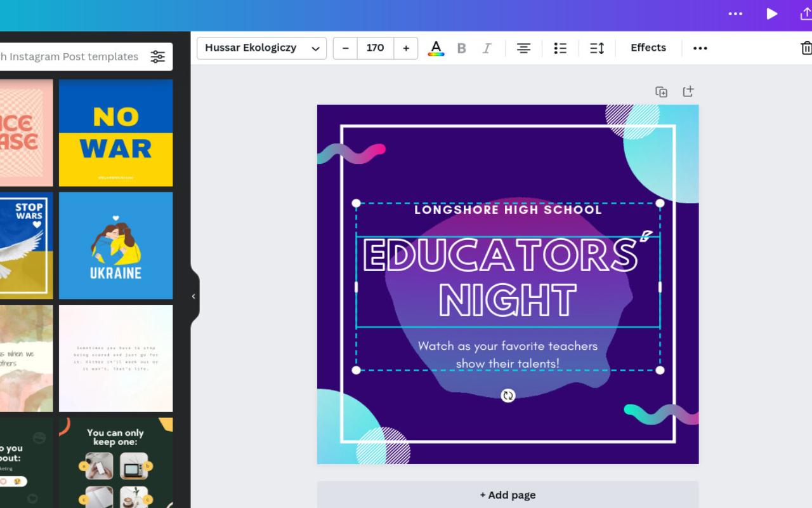812x508 pixels.
Task: Toggle bulleted list formatting
Action: [560, 48]
